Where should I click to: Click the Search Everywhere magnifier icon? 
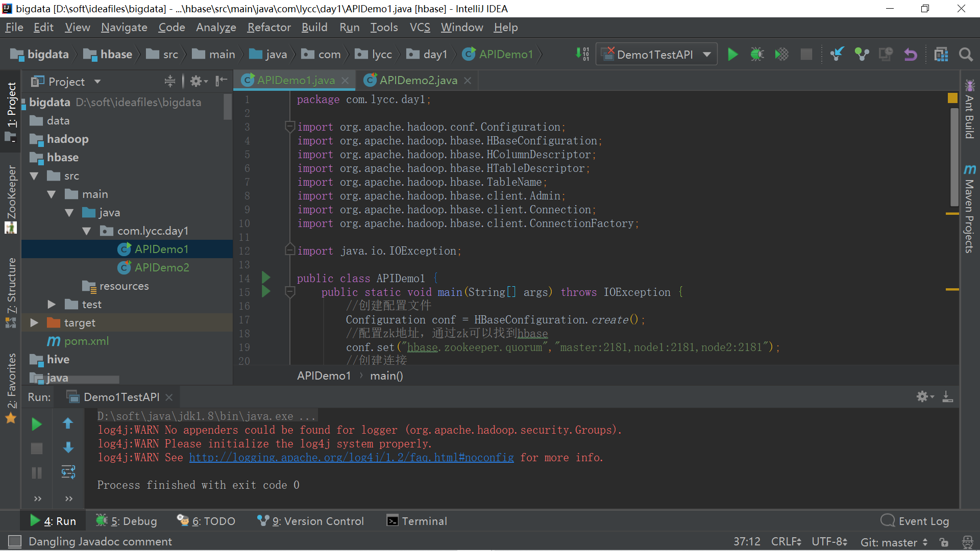pos(965,54)
